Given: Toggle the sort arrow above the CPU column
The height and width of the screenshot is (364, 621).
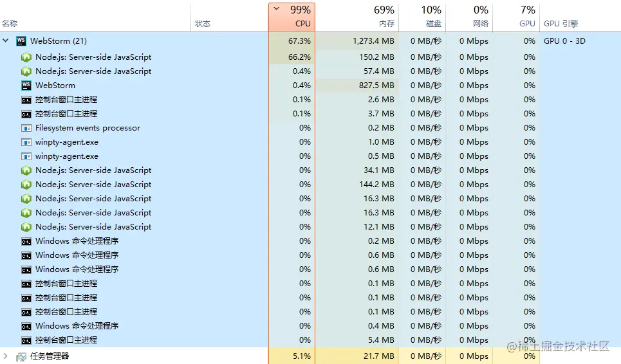Looking at the screenshot, I should tap(277, 8).
